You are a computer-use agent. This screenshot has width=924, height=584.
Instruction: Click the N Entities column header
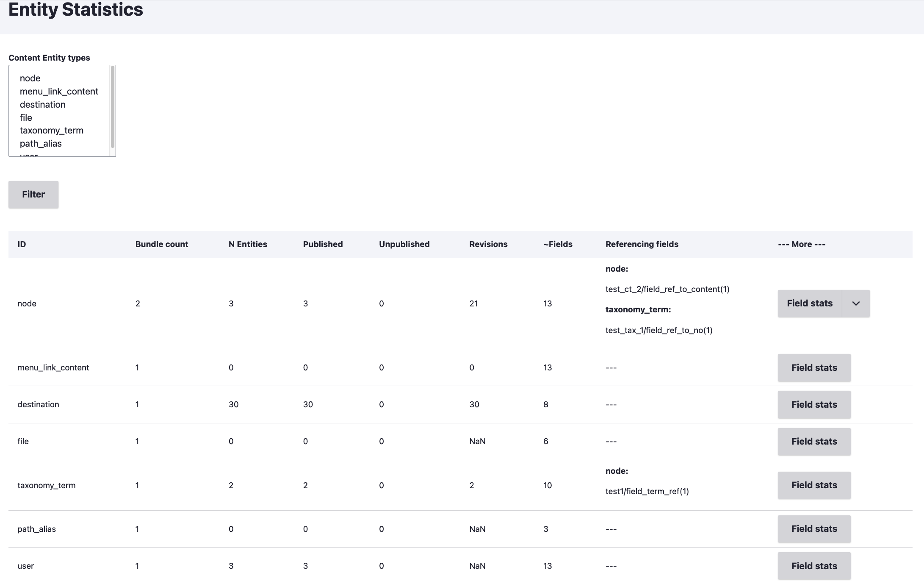(248, 244)
